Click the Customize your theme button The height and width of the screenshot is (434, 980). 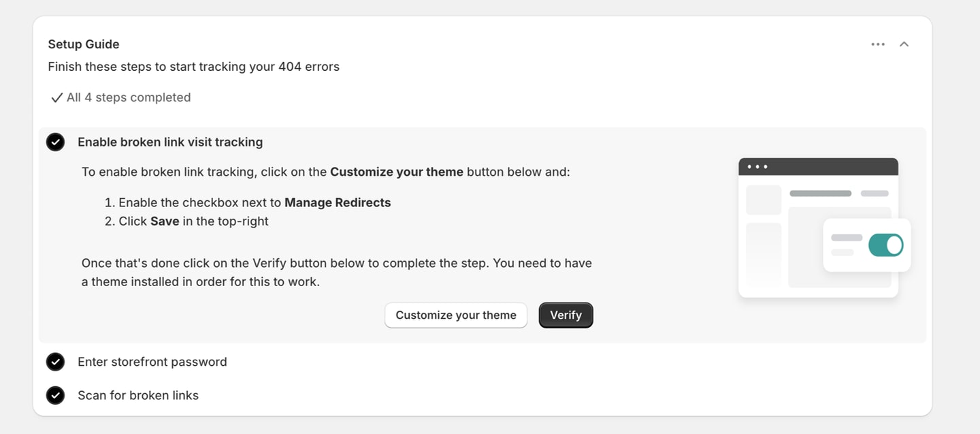click(x=455, y=315)
